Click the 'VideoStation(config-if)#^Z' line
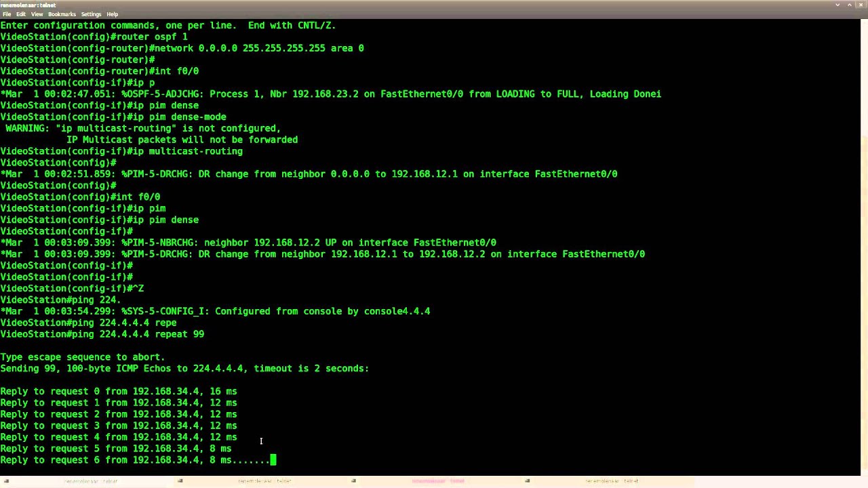868x488 pixels. click(72, 288)
